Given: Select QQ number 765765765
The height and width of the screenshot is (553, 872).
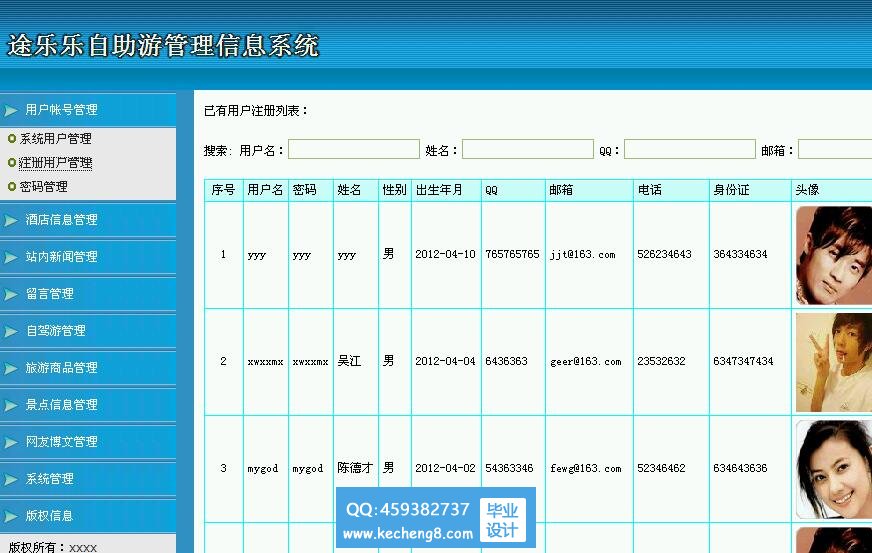Looking at the screenshot, I should (x=512, y=254).
